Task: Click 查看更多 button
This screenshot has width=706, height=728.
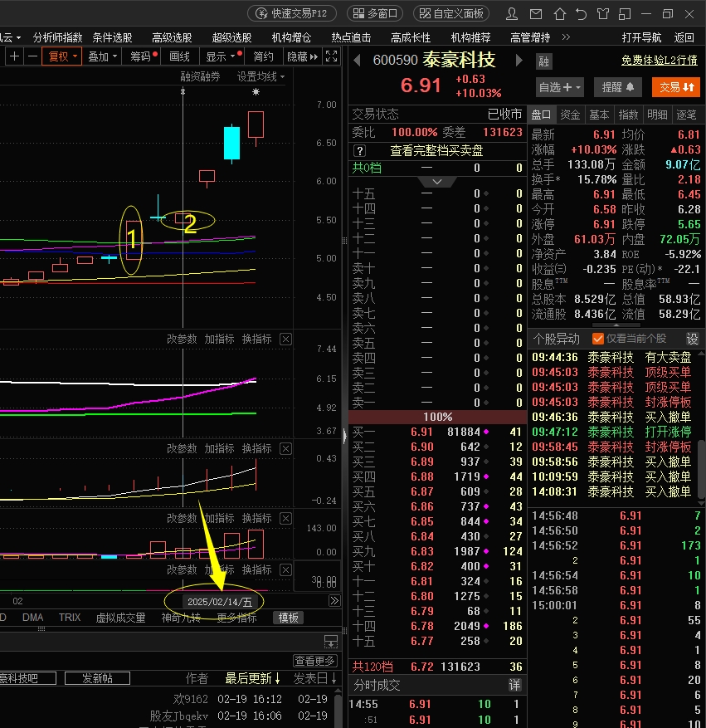Action: pos(315,661)
